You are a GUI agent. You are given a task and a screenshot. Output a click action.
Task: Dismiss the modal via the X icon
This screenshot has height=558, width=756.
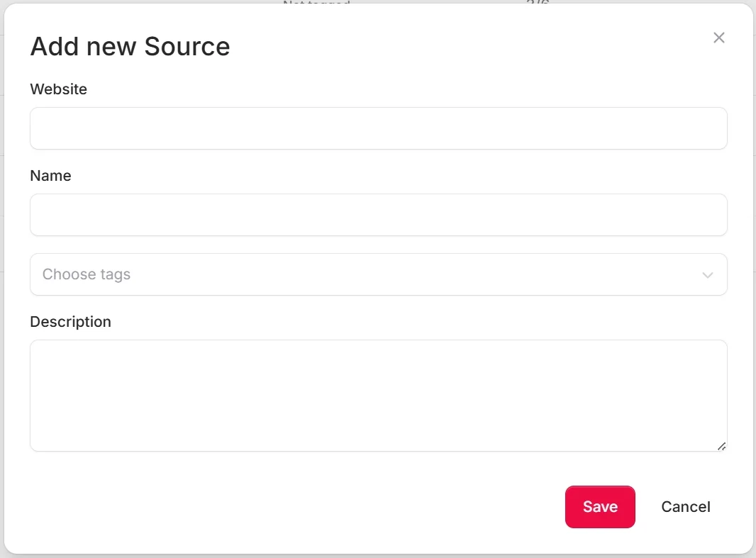click(x=718, y=38)
